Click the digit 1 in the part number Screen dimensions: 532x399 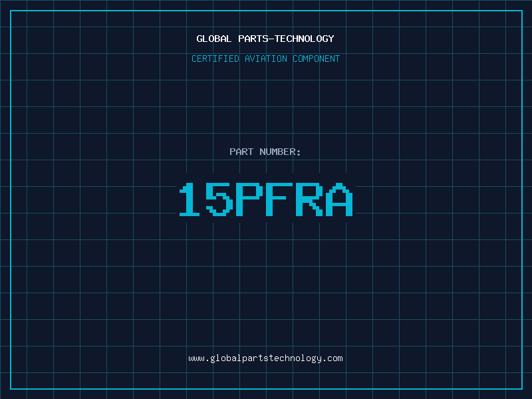[x=190, y=199]
